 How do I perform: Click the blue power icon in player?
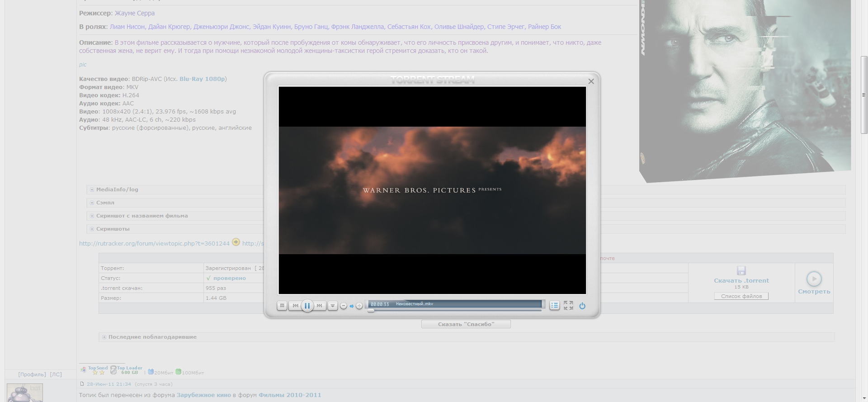[x=582, y=306]
